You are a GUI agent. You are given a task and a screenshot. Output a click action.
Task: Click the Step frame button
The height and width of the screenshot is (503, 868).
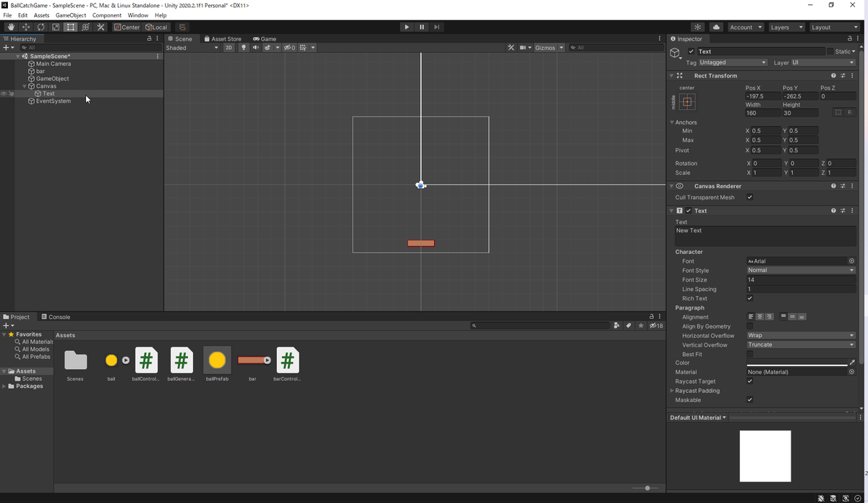437,27
